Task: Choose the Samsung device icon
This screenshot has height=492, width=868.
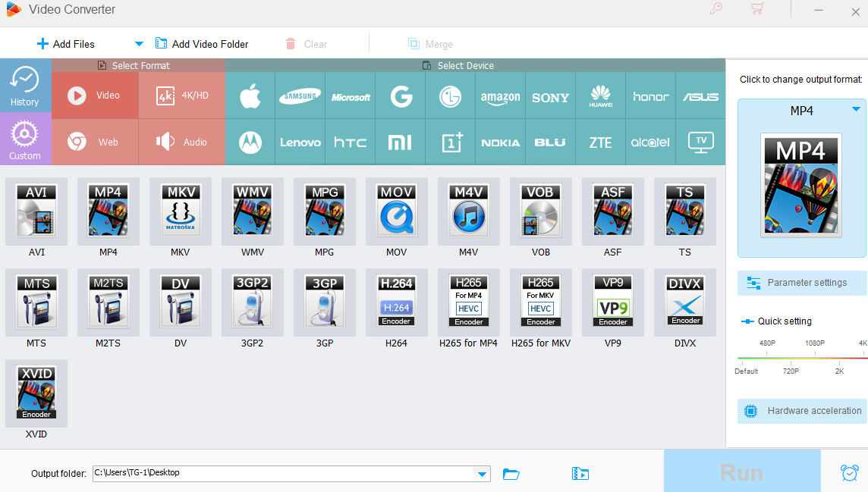Action: coord(300,96)
